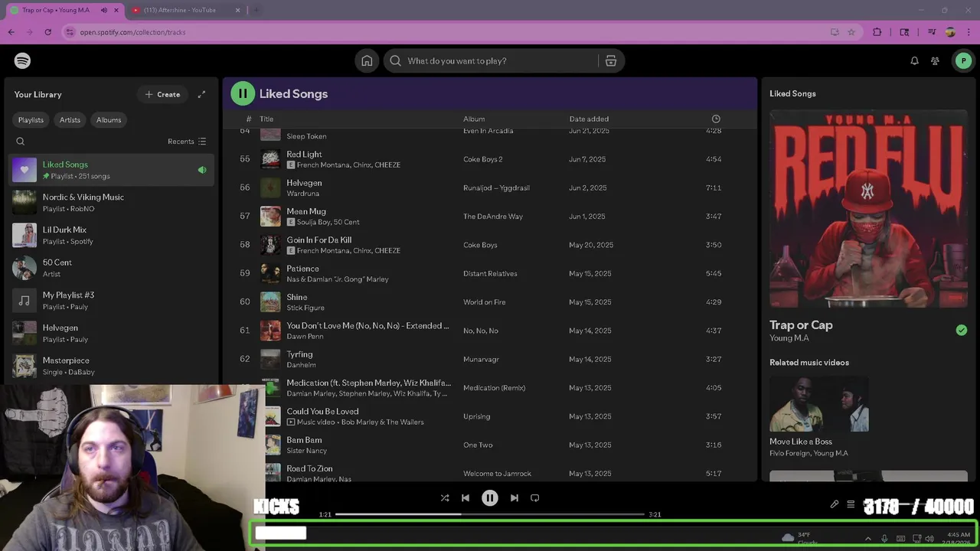Filter library by Artists chip
Image resolution: width=980 pixels, height=551 pixels.
click(x=70, y=120)
